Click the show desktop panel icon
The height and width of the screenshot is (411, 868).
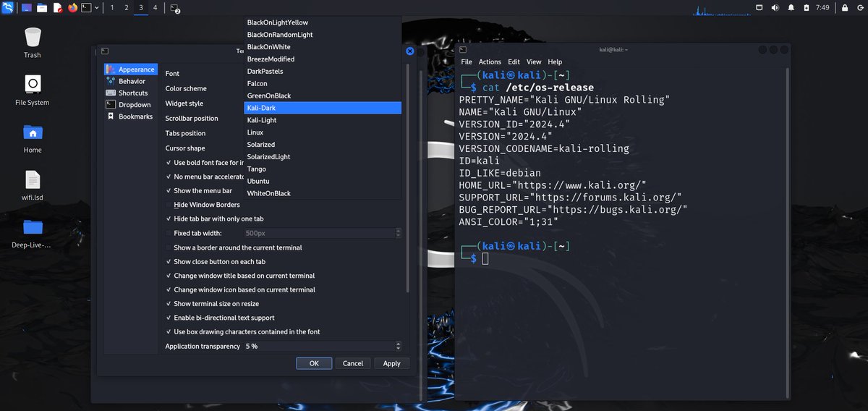click(27, 7)
